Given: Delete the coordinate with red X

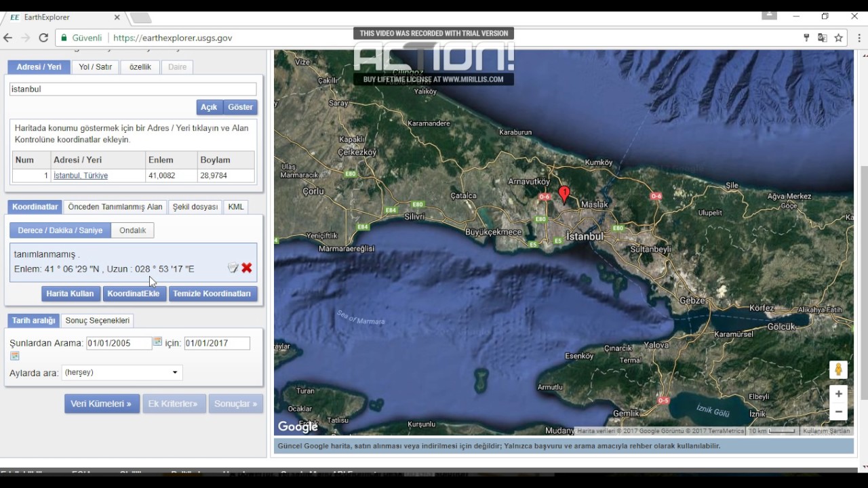Looking at the screenshot, I should point(247,268).
